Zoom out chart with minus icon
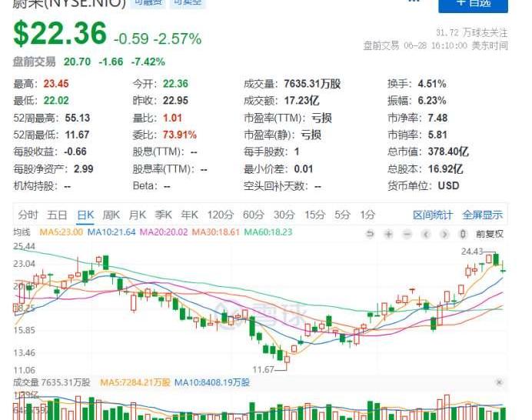 point(407,234)
